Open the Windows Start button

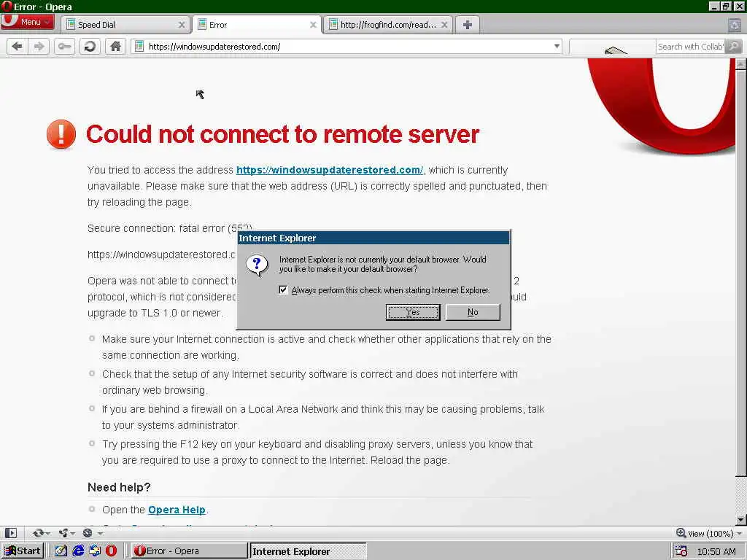[x=23, y=551]
